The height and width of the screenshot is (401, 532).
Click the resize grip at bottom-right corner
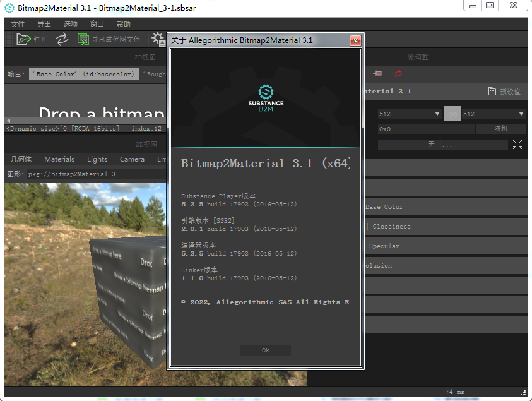coord(524,393)
